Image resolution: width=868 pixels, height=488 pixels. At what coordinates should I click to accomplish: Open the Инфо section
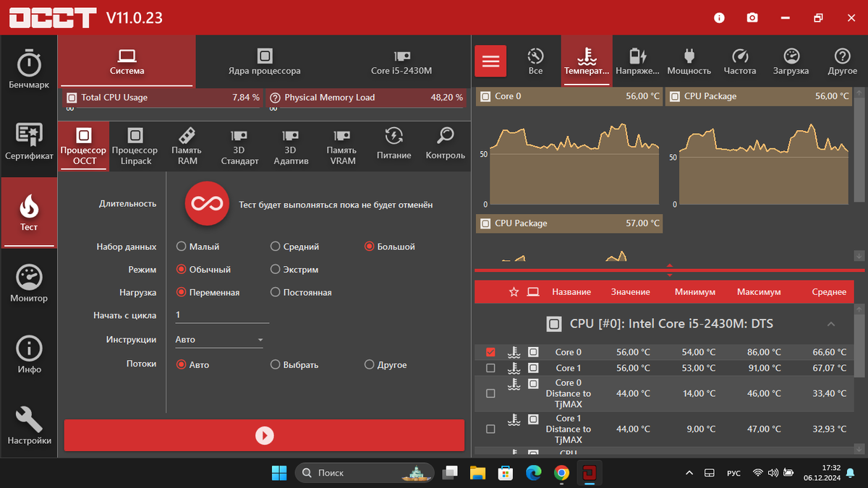coord(29,354)
